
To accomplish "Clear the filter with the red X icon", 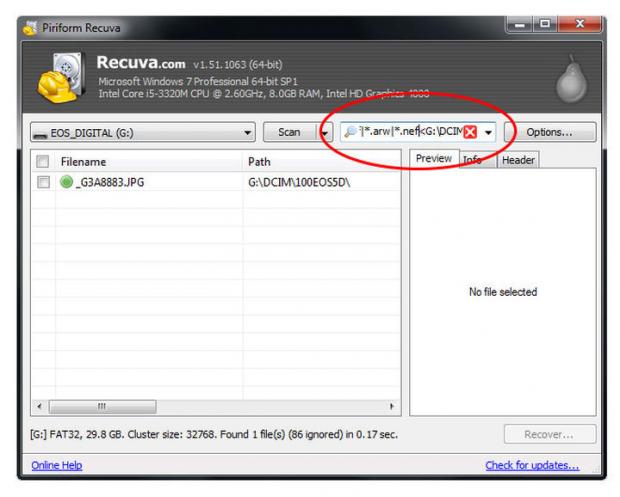I will [471, 133].
